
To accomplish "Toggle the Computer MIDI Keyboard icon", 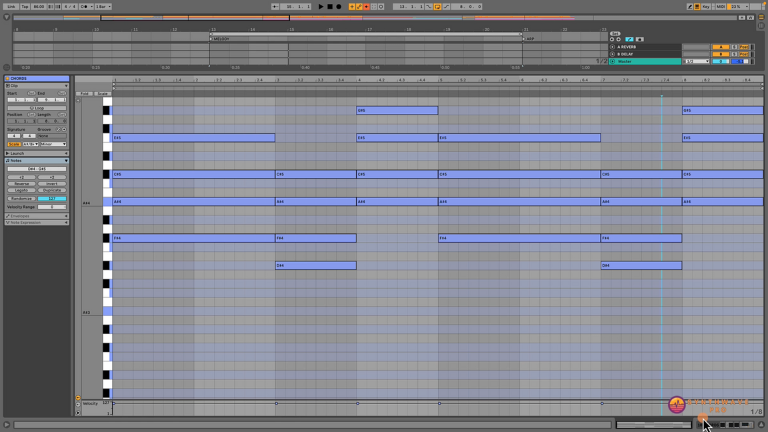I will [697, 7].
